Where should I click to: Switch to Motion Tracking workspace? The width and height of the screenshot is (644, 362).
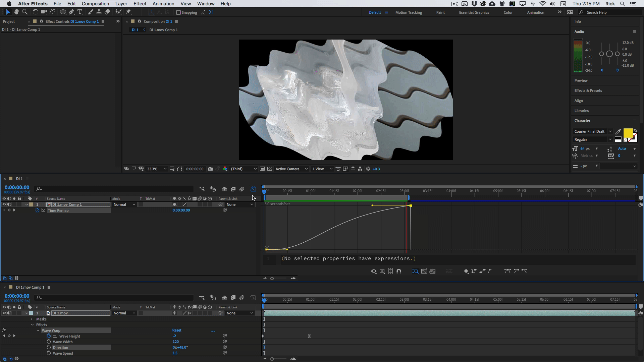coord(408,12)
